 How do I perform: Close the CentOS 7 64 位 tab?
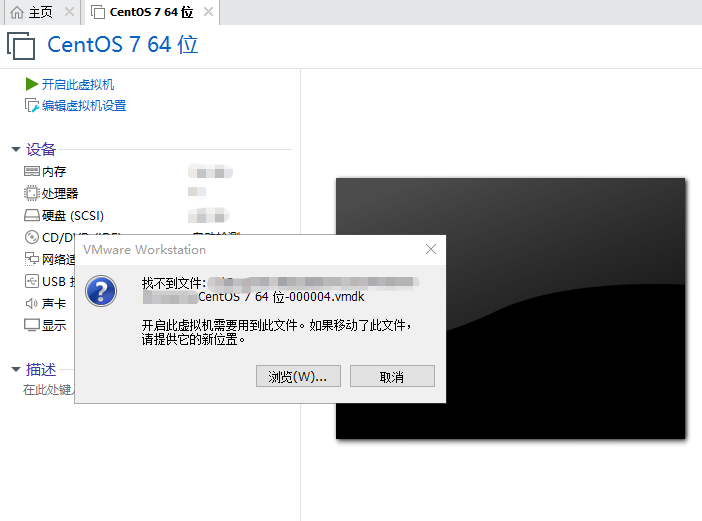tap(208, 12)
